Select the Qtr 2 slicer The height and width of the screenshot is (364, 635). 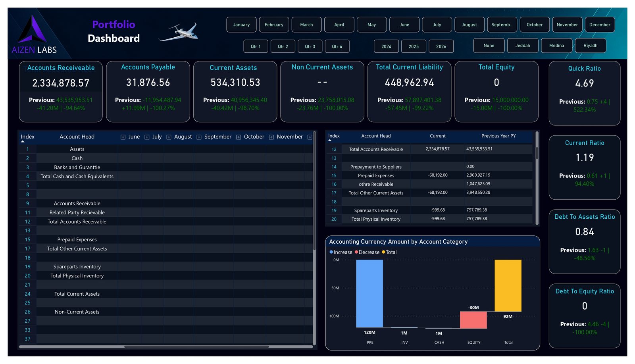283,46
